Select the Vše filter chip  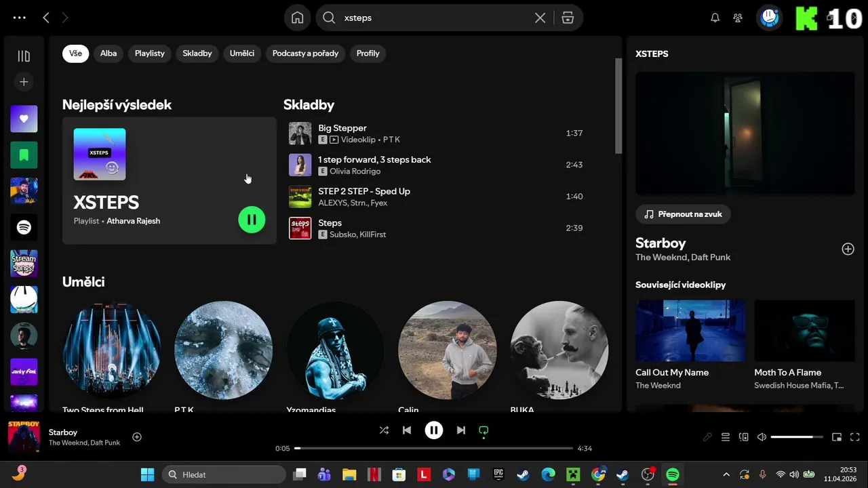(75, 54)
